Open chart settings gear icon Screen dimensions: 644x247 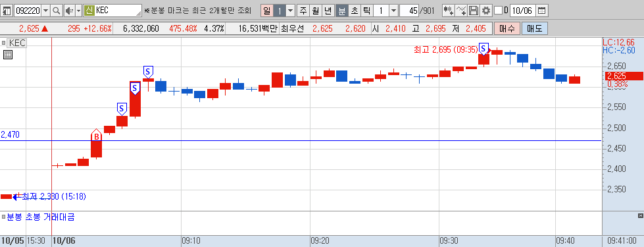pos(486,11)
